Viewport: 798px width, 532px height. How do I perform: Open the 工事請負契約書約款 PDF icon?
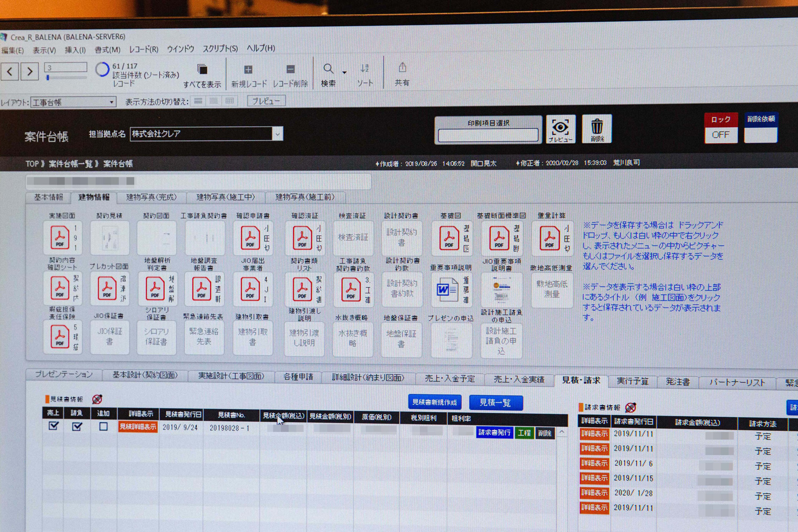coord(351,290)
